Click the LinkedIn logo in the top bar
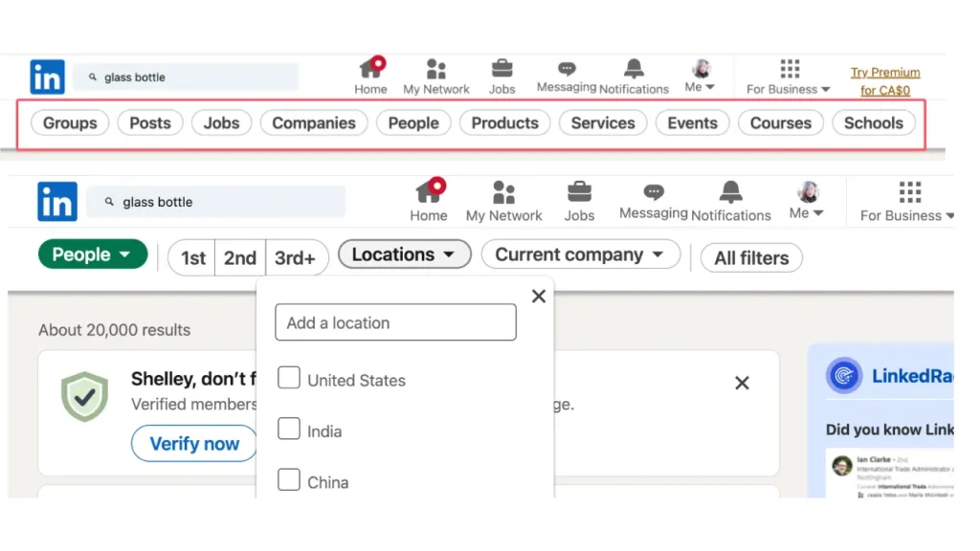This screenshot has width=980, height=551. 47,77
